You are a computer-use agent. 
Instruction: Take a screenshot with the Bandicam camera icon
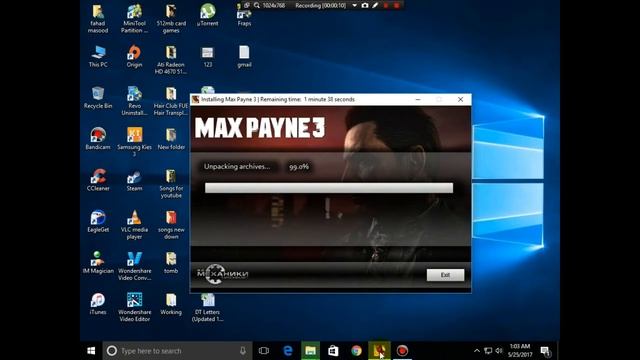(365, 5)
